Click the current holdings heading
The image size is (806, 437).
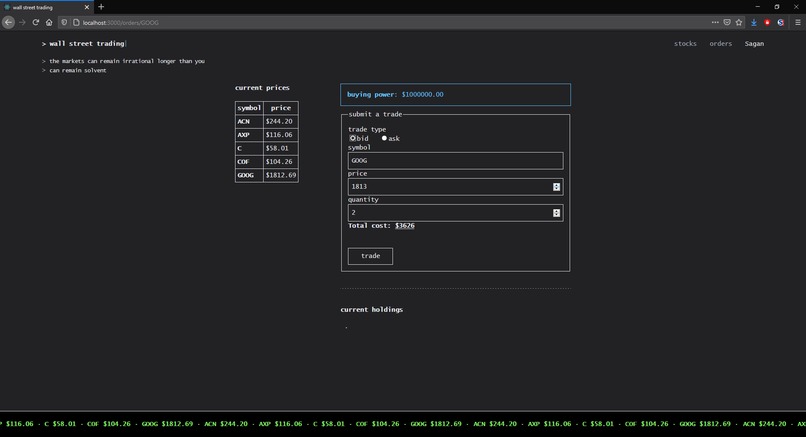(x=372, y=309)
